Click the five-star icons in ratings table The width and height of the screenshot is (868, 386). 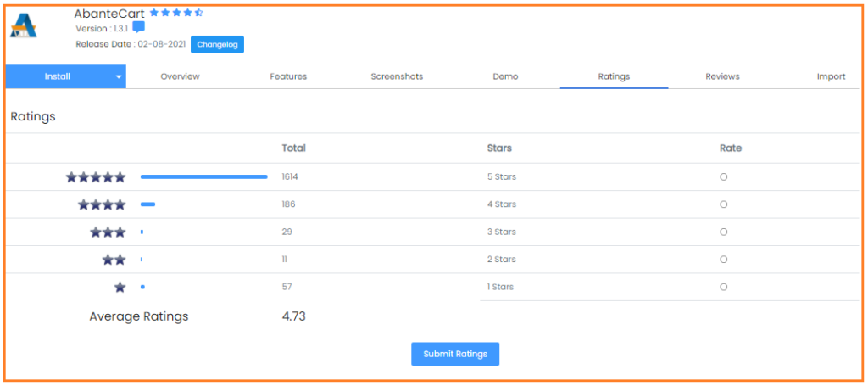click(x=97, y=177)
